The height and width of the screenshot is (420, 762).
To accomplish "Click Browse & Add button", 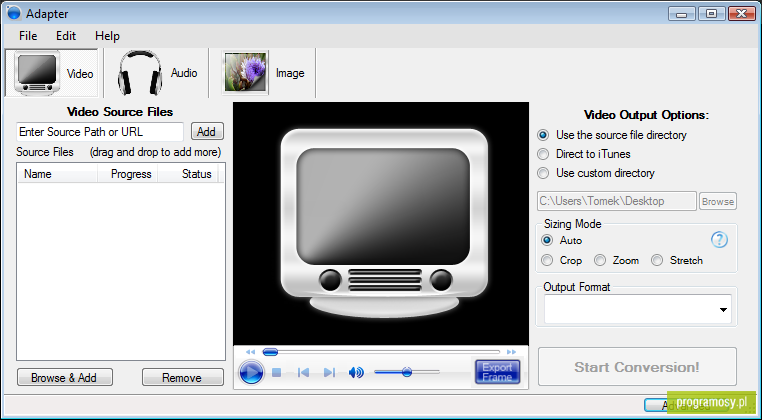I will point(65,377).
